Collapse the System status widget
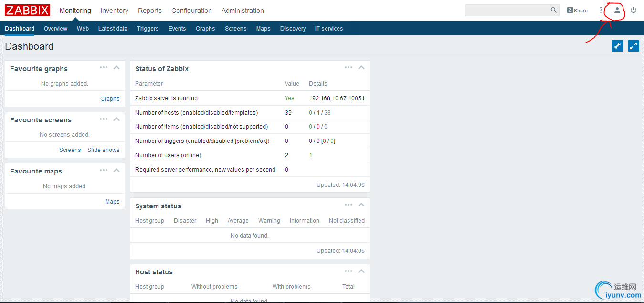This screenshot has height=303, width=644. pyautogui.click(x=361, y=205)
